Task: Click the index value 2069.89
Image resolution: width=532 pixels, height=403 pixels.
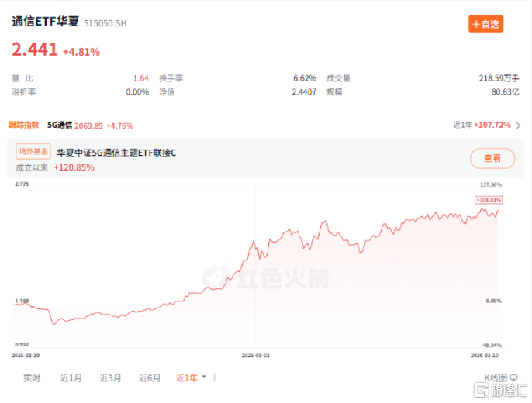Action: [x=88, y=126]
